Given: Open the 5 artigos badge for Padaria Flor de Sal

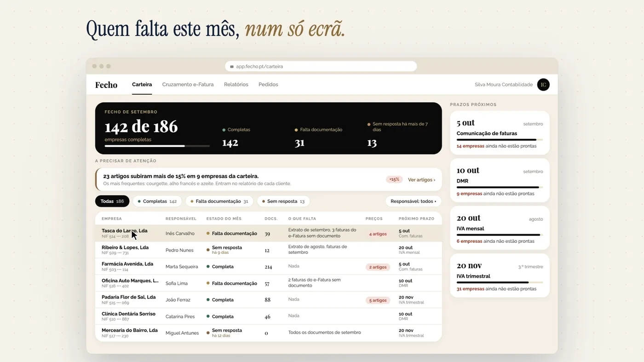Looking at the screenshot, I should [x=378, y=300].
